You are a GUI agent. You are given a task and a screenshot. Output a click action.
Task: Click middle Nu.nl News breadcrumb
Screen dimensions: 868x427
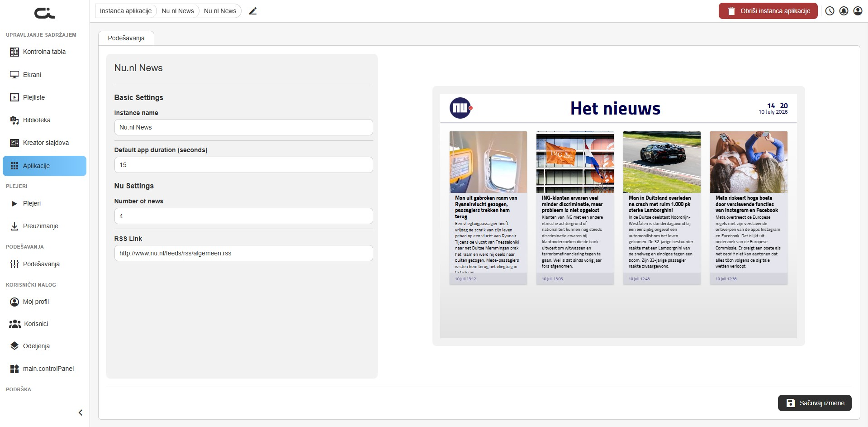click(x=178, y=11)
